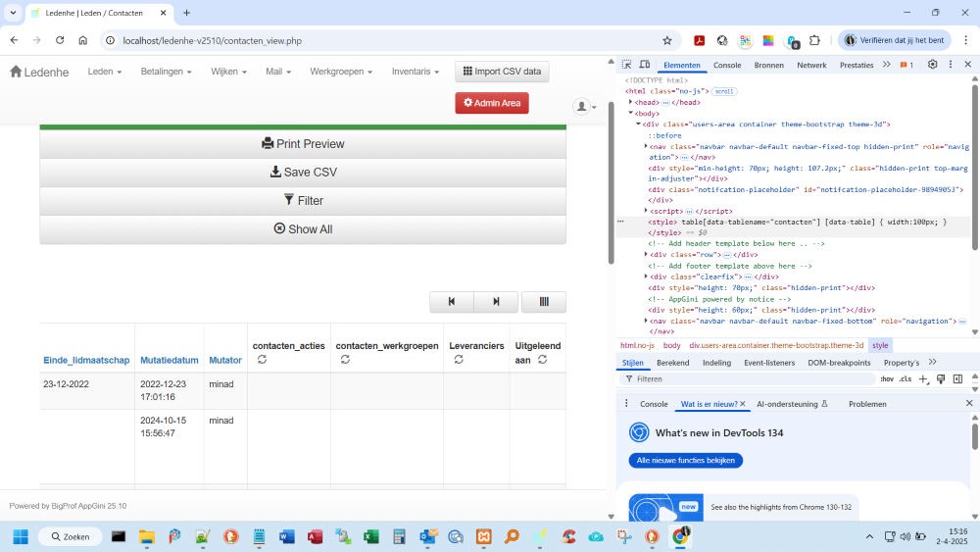Switch to the Netwerk tab
Image resolution: width=980 pixels, height=552 pixels.
click(x=811, y=65)
